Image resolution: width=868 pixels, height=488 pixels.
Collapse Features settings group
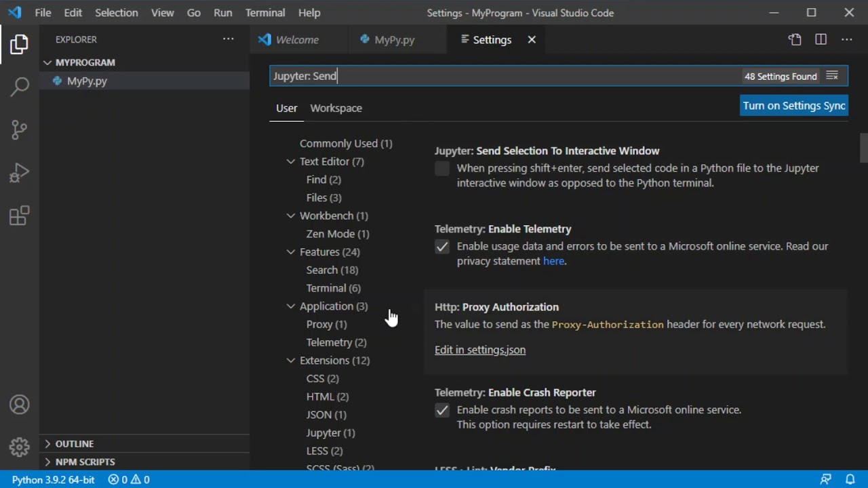coord(290,251)
